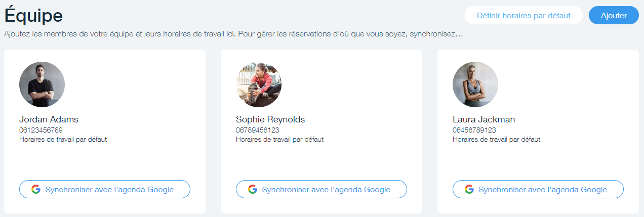Click Jordan Adams' Horaires de travail par défaut
This screenshot has height=217, width=644.
coord(63,140)
